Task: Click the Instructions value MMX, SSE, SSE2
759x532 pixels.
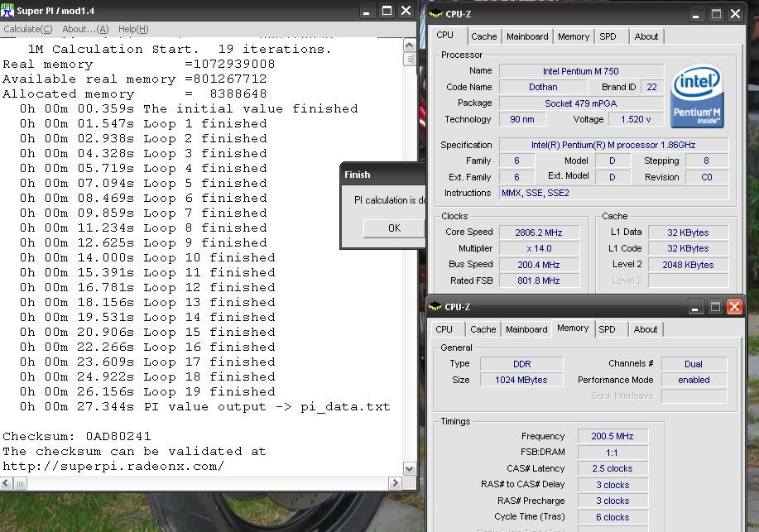Action: pos(613,193)
